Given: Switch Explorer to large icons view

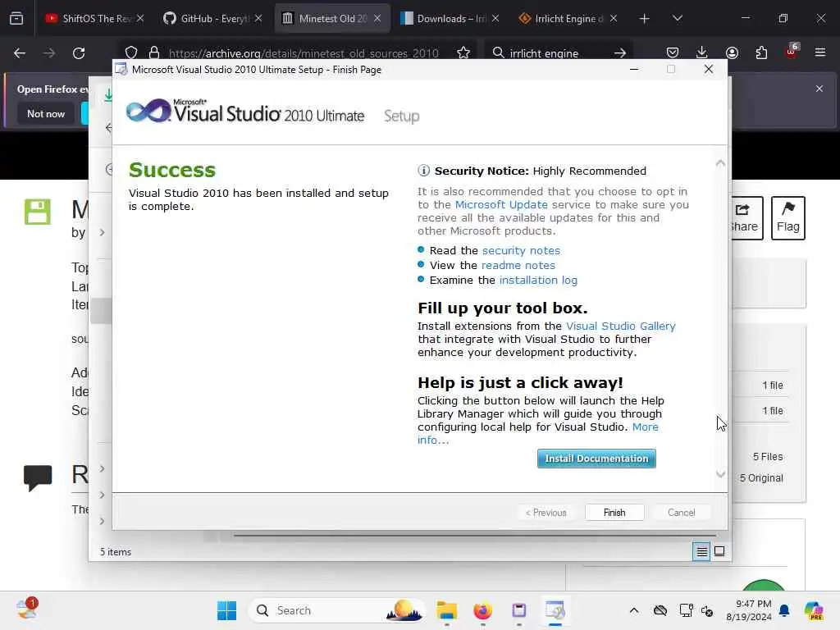Looking at the screenshot, I should [719, 551].
